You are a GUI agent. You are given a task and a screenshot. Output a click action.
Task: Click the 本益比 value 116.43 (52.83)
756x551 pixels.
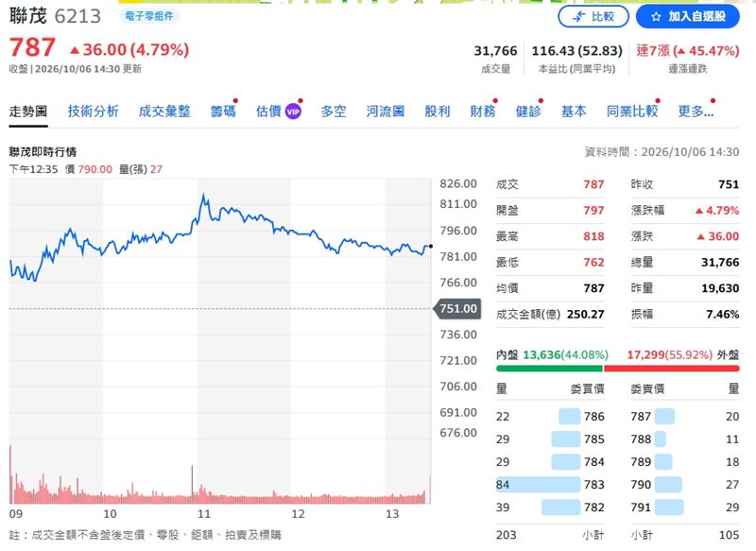(576, 51)
